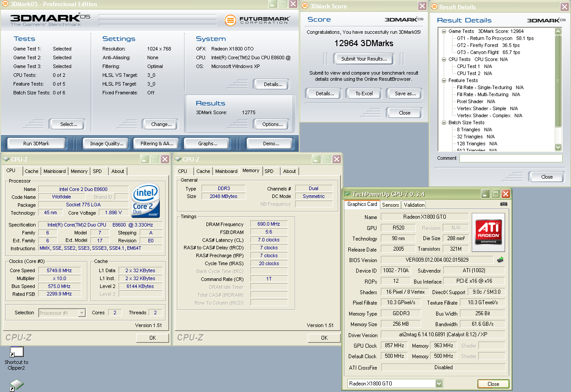This screenshot has height=392, width=571.
Task: Open the Memory tab in second CPU-Z window
Action: click(x=251, y=171)
